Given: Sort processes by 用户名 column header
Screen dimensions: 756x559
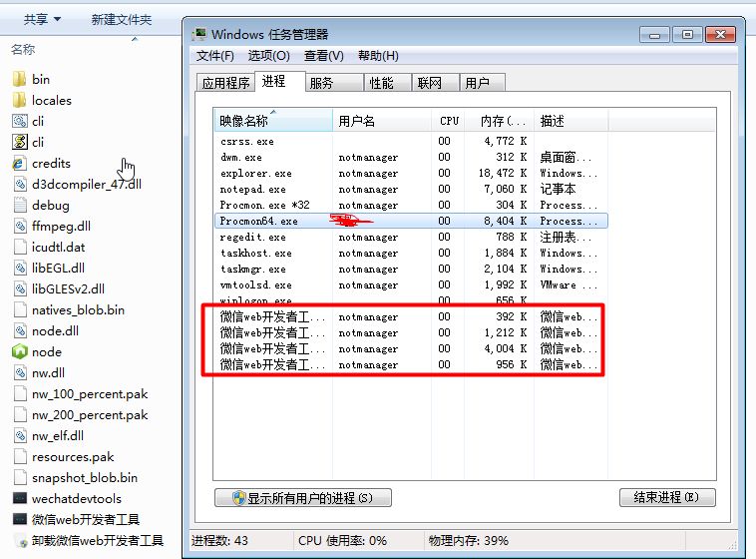Looking at the screenshot, I should click(382, 120).
